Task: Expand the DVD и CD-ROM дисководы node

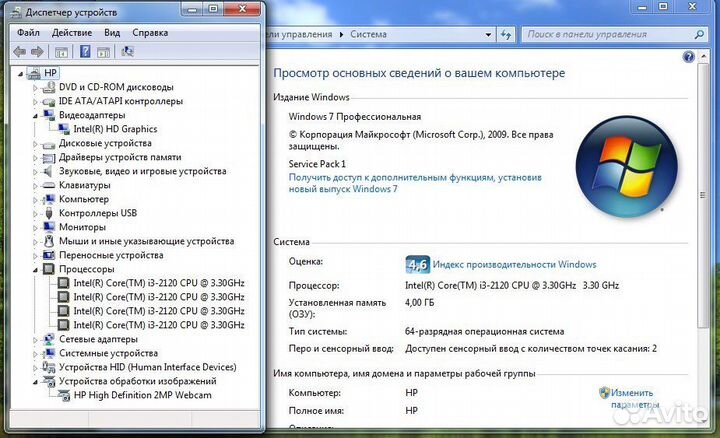Action: [x=35, y=87]
